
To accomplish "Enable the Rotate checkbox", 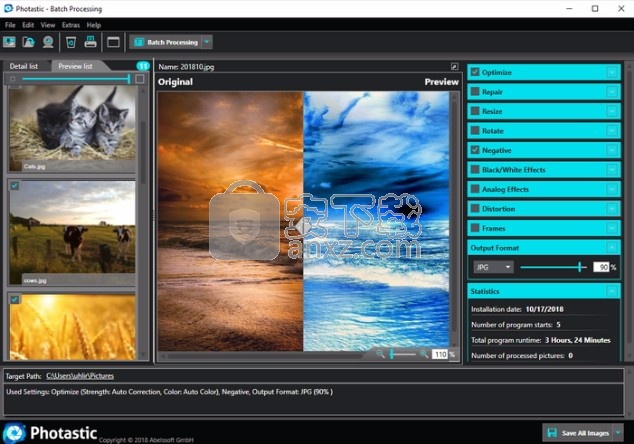I will point(475,131).
